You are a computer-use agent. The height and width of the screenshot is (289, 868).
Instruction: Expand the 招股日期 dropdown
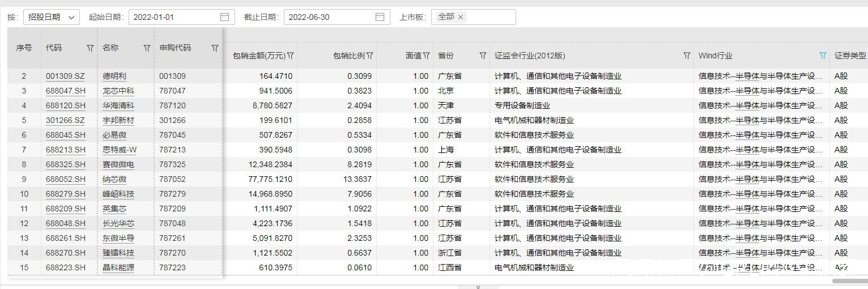[51, 17]
